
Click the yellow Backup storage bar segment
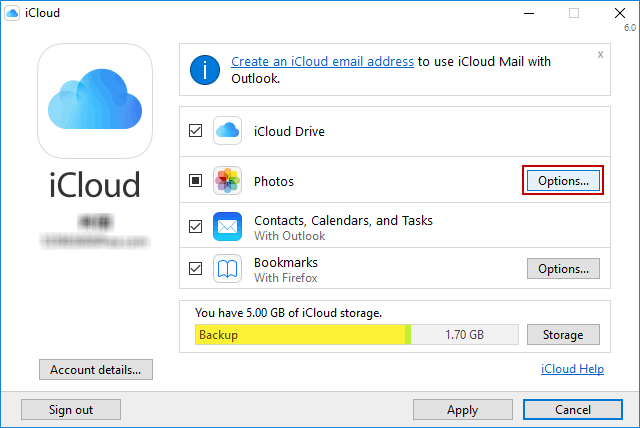click(x=300, y=335)
